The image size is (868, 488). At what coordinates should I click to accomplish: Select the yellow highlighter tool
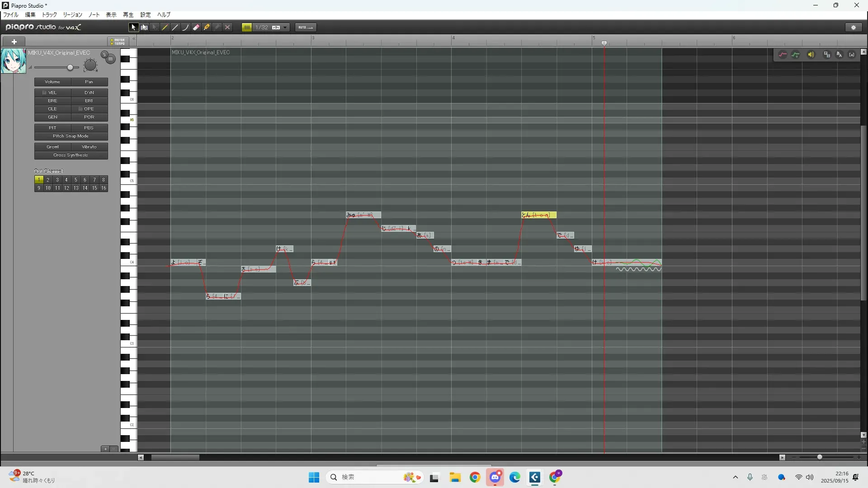pos(207,28)
